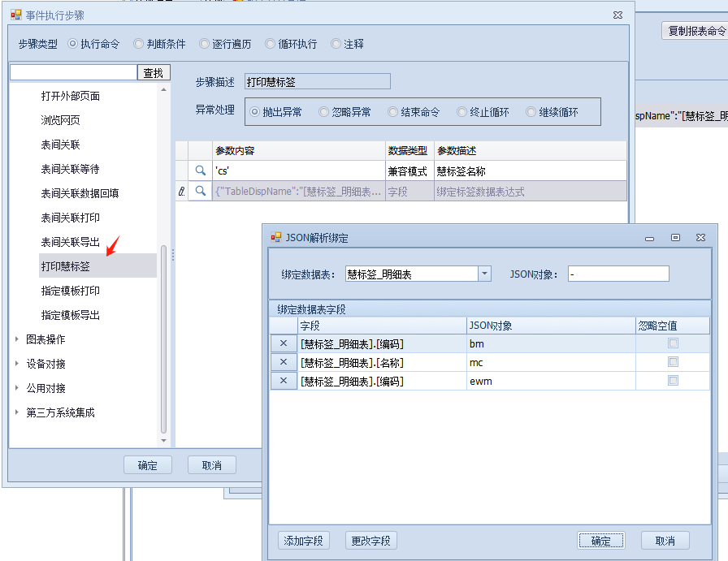The height and width of the screenshot is (561, 728).
Task: Delete the bm field row with X
Action: coord(284,343)
